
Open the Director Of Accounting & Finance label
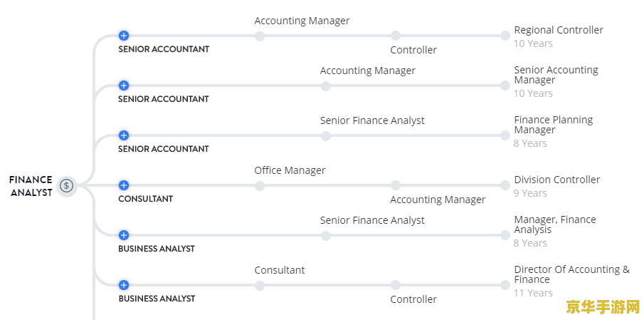(571, 274)
